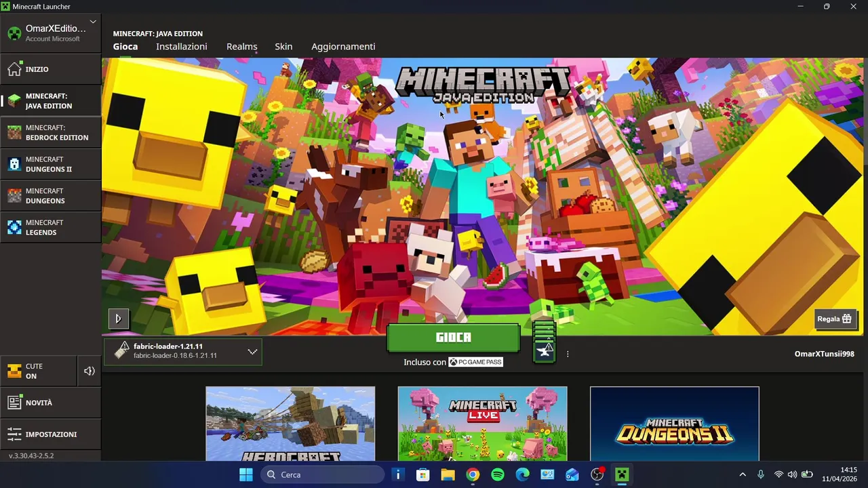868x488 pixels.
Task: Click the PC Game Pass badge
Action: (x=475, y=362)
